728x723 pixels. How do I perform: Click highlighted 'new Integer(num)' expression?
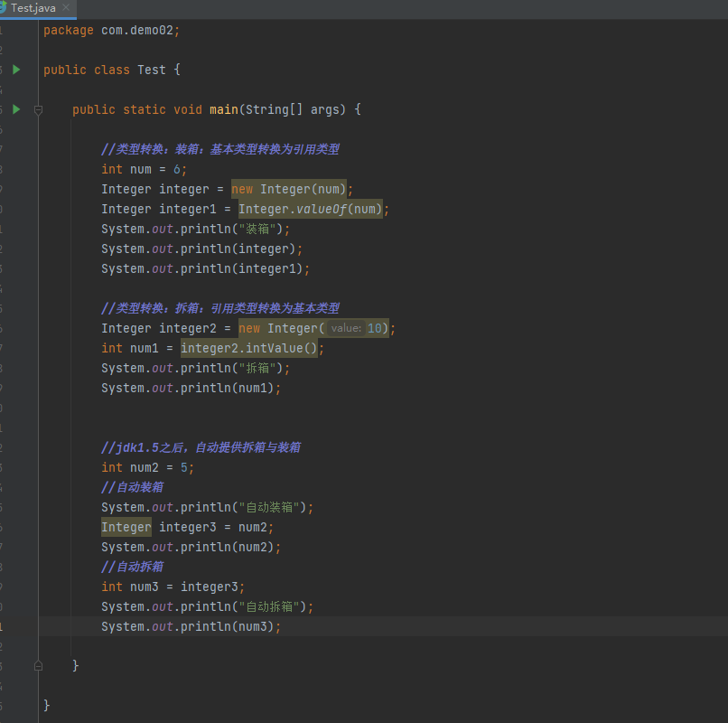pyautogui.click(x=291, y=190)
